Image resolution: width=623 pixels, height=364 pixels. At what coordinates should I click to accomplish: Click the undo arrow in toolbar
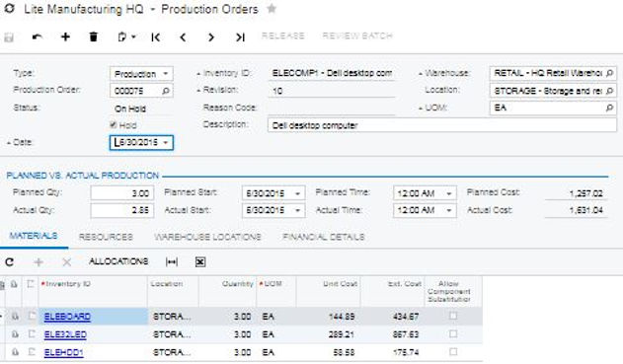38,36
